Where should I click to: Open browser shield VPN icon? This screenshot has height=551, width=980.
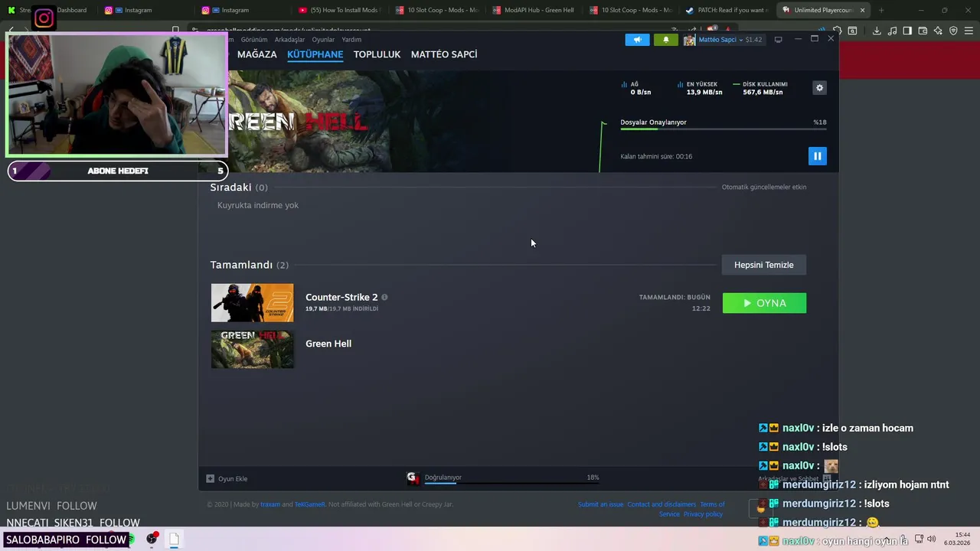click(953, 31)
